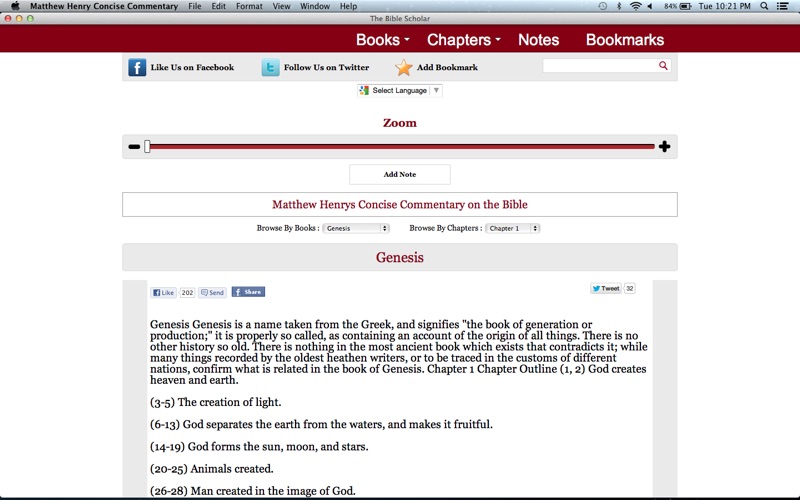800x500 pixels.
Task: Open the Help menu
Action: (348, 6)
